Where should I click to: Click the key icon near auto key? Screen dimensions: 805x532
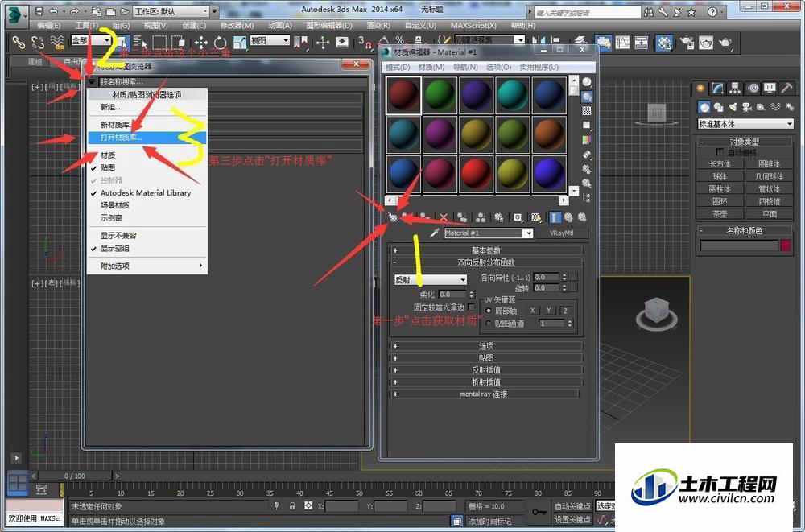tap(538, 512)
